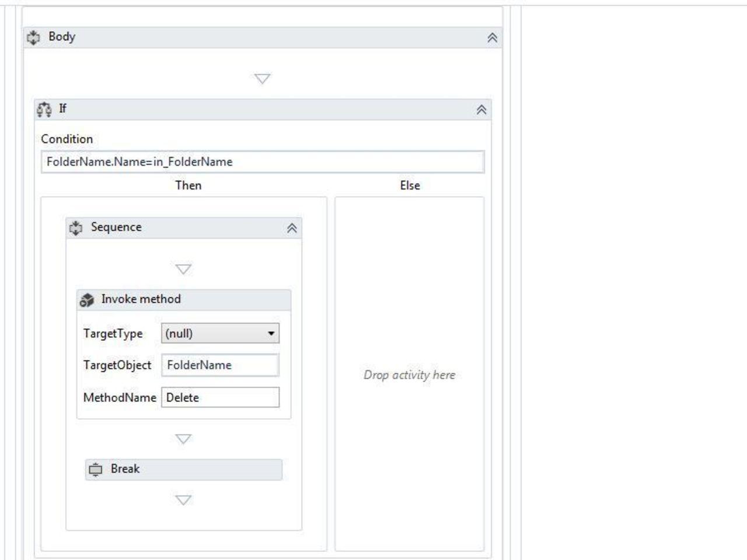Click the TargetObject label

[117, 365]
